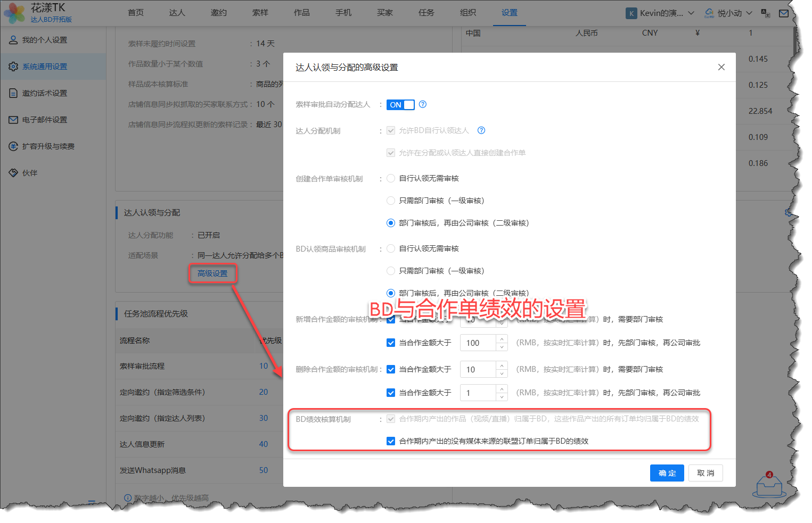Click the 取消 cancel button

[x=706, y=473]
